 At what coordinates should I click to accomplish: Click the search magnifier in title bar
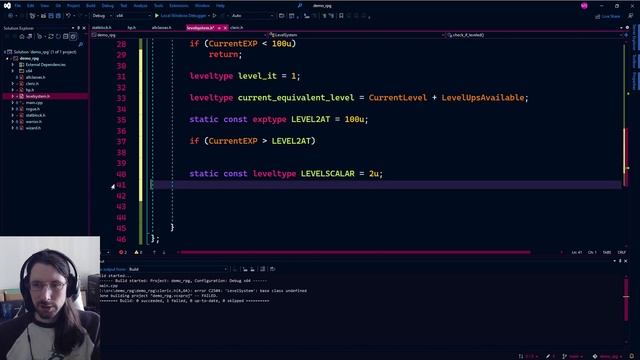click(x=300, y=6)
